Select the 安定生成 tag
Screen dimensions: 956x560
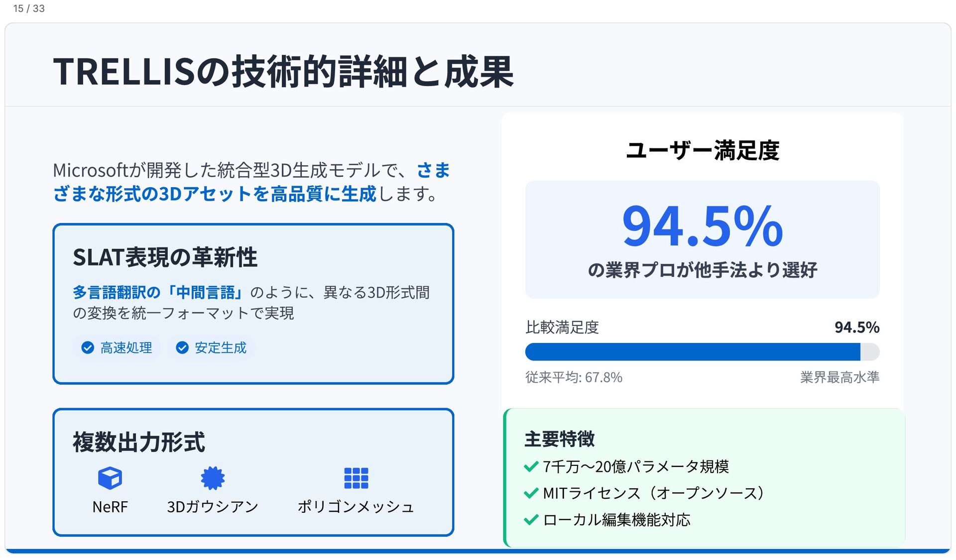(x=212, y=348)
